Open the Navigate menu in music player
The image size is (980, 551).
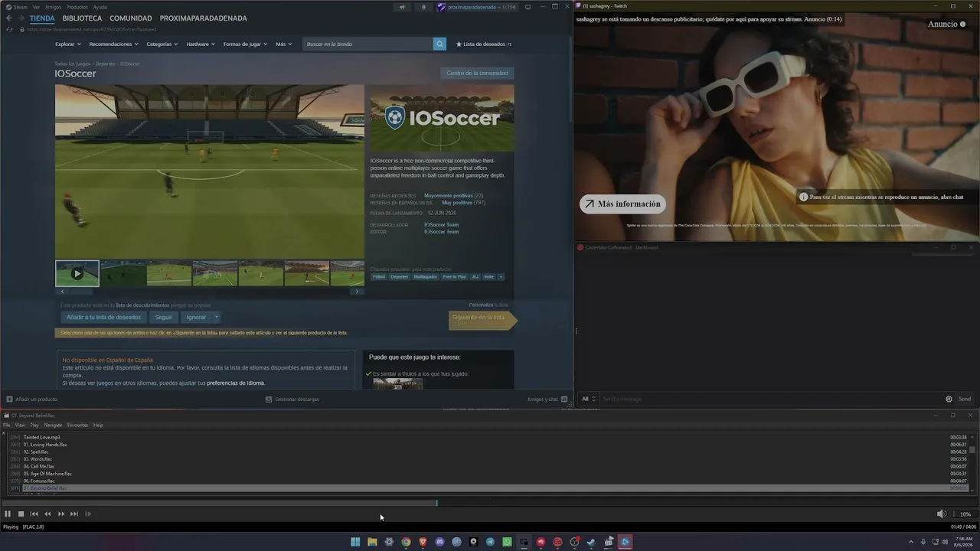point(53,425)
